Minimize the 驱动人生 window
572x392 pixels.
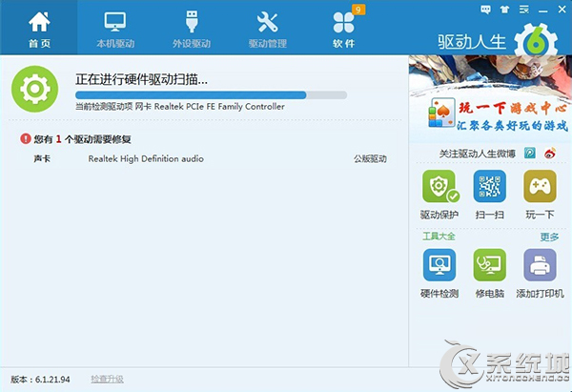543,10
